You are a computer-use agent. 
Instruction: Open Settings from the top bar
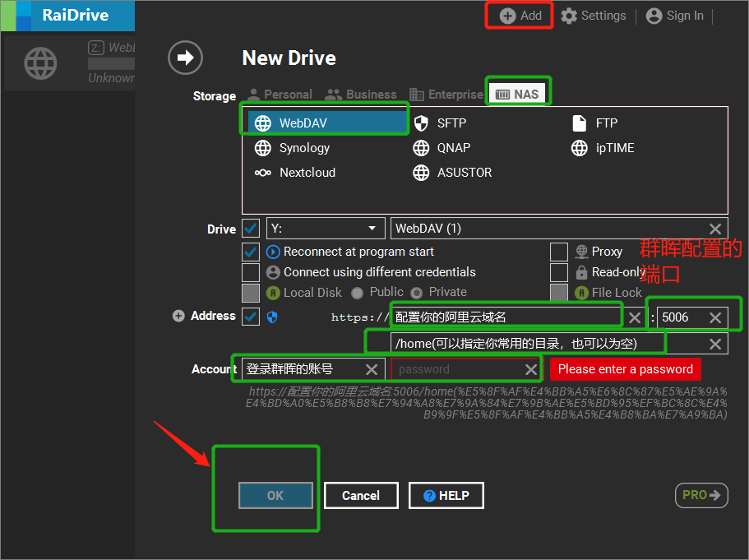(593, 16)
